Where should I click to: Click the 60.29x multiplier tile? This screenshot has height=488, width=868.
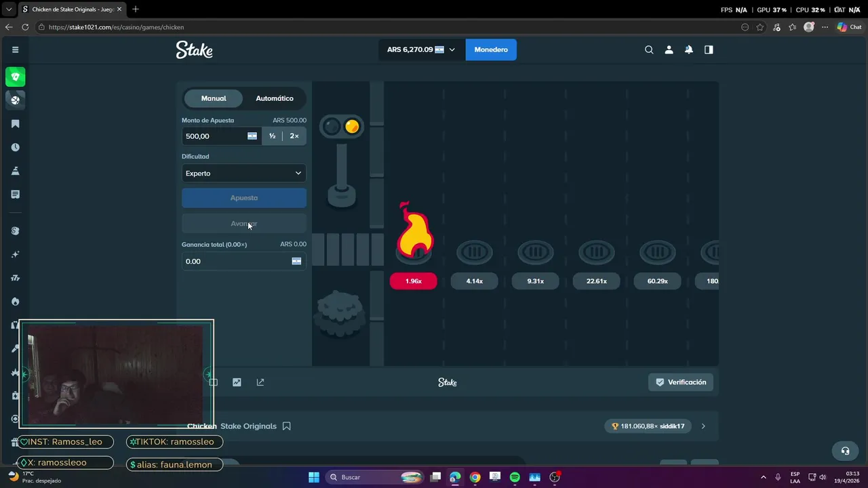(658, 281)
